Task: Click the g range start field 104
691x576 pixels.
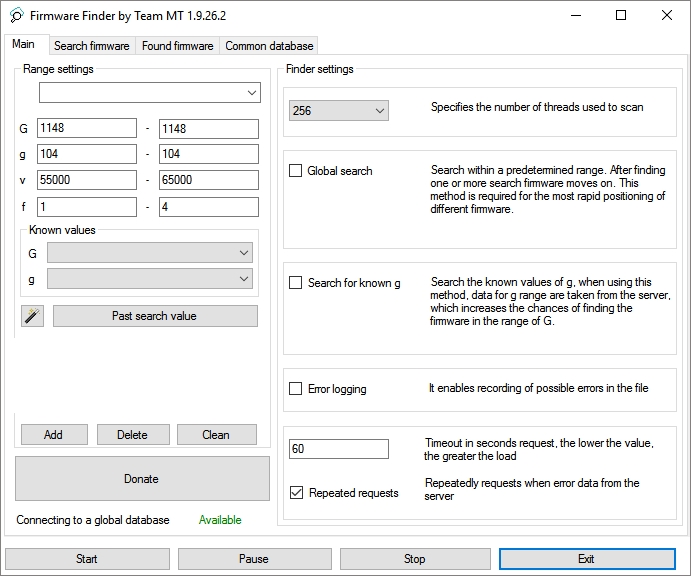Action: pyautogui.click(x=87, y=154)
